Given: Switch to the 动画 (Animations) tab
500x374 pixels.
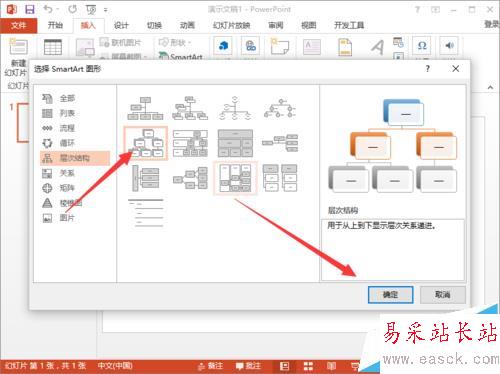Looking at the screenshot, I should (x=187, y=25).
